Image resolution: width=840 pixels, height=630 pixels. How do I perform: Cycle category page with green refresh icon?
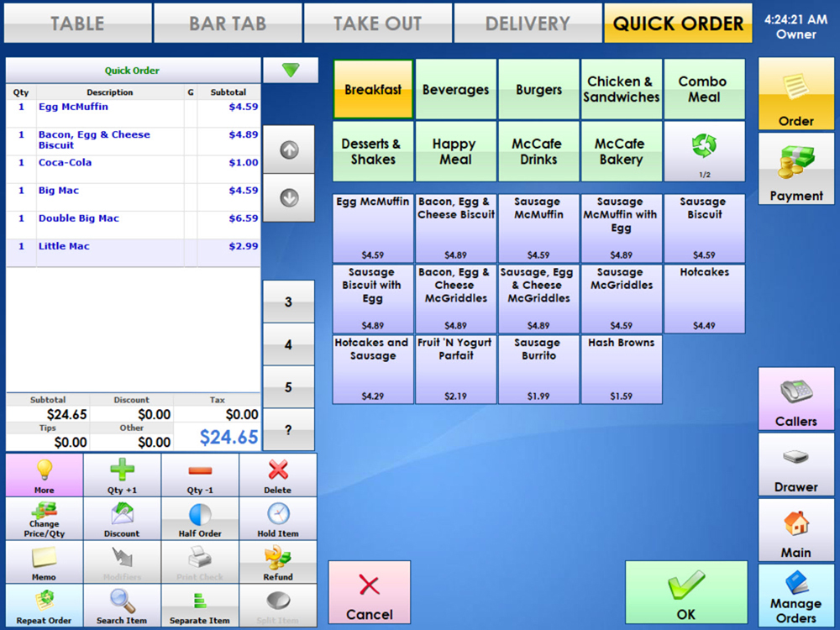tap(705, 151)
